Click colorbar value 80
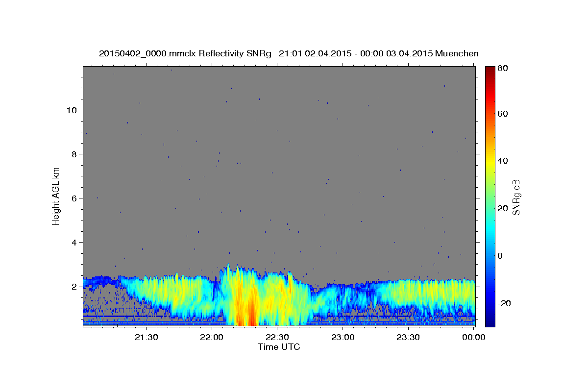Image resolution: width=588 pixels, height=392 pixels. tap(503, 68)
